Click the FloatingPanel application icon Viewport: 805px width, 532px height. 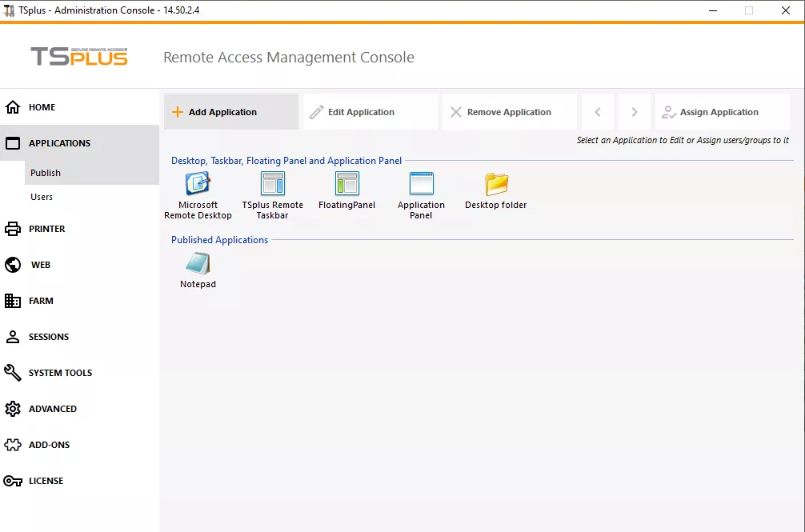click(x=346, y=185)
